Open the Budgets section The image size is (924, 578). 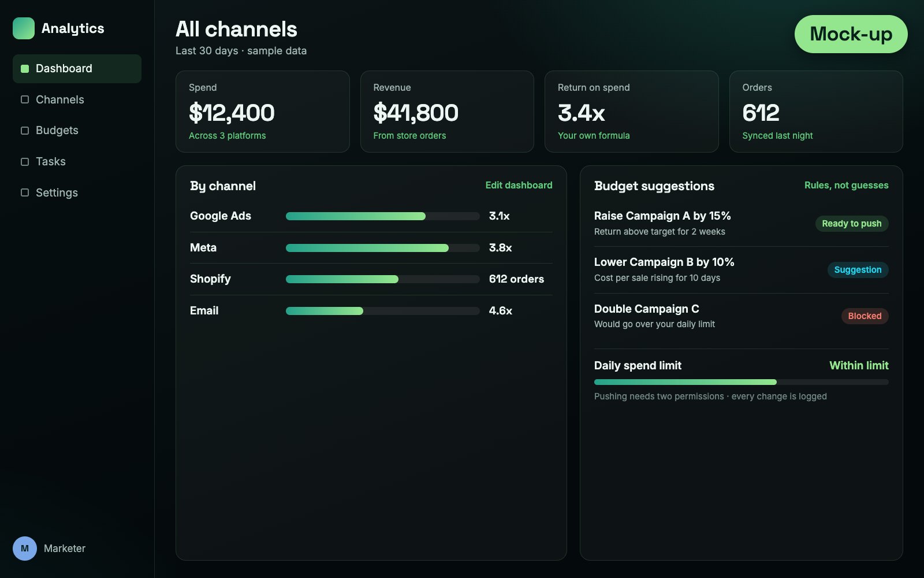(77, 131)
